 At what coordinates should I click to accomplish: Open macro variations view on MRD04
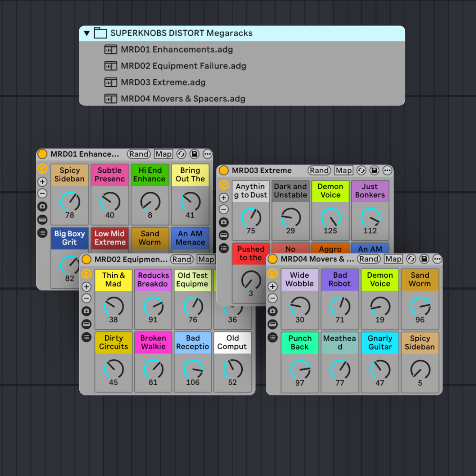click(x=273, y=338)
